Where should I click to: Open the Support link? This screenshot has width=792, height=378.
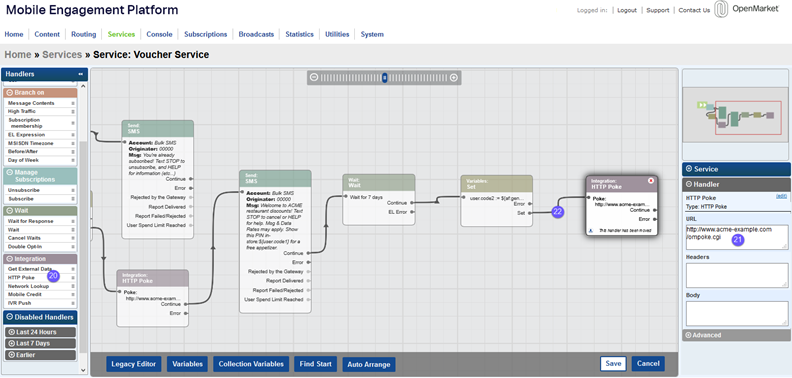point(658,10)
